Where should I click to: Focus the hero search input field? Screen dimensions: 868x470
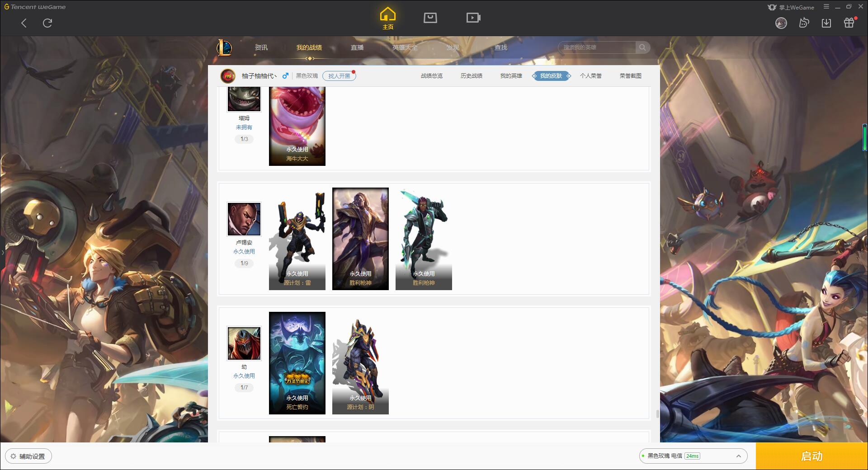coord(597,47)
